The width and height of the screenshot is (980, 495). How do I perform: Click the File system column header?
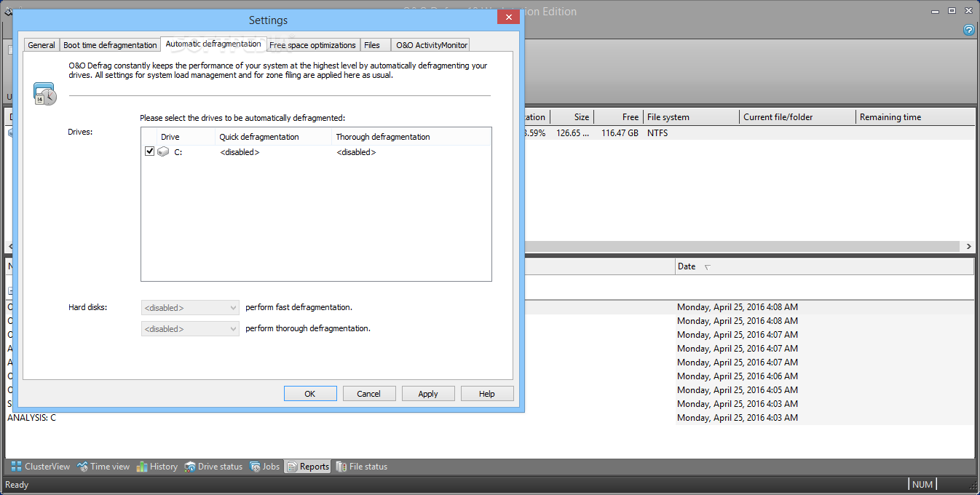pos(692,117)
